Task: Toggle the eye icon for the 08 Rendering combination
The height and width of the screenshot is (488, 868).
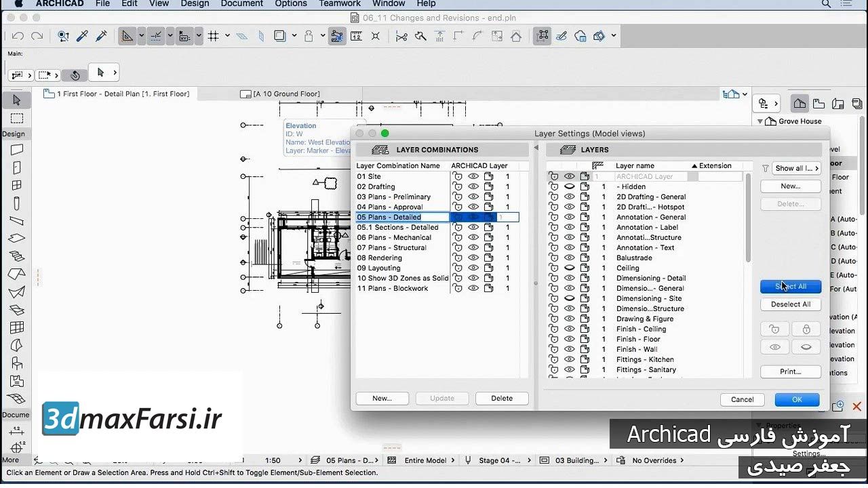Action: coord(473,258)
